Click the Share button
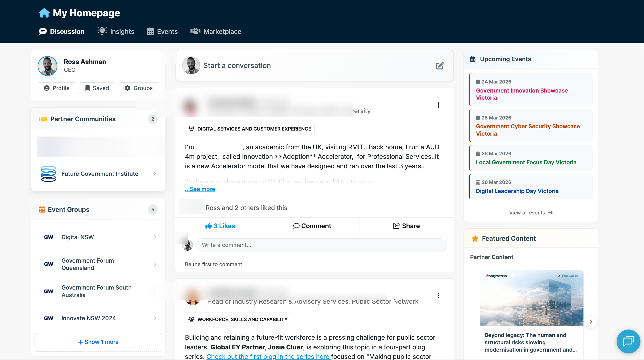Image resolution: width=644 pixels, height=360 pixels. (407, 226)
